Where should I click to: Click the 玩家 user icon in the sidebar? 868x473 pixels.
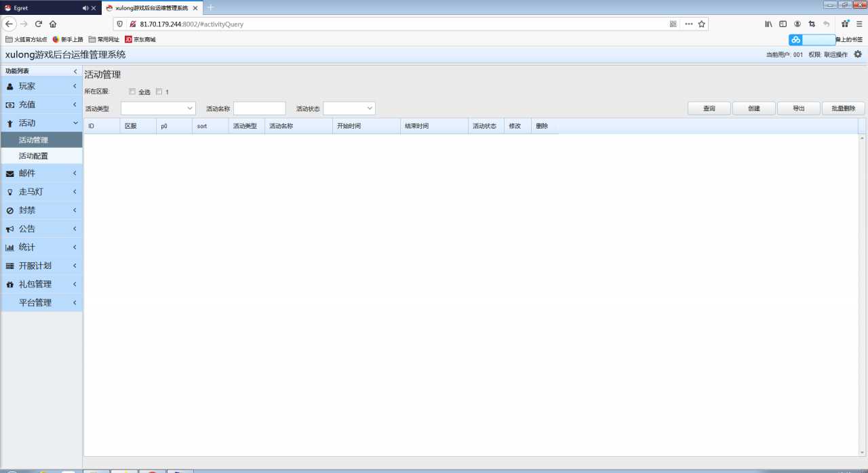tap(9, 87)
